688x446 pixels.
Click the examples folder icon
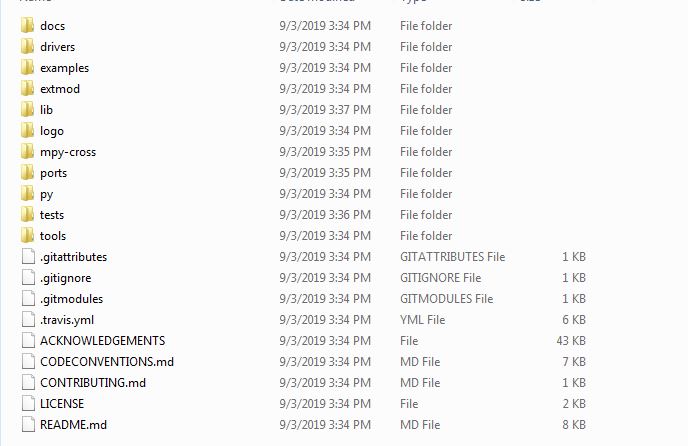(x=27, y=68)
